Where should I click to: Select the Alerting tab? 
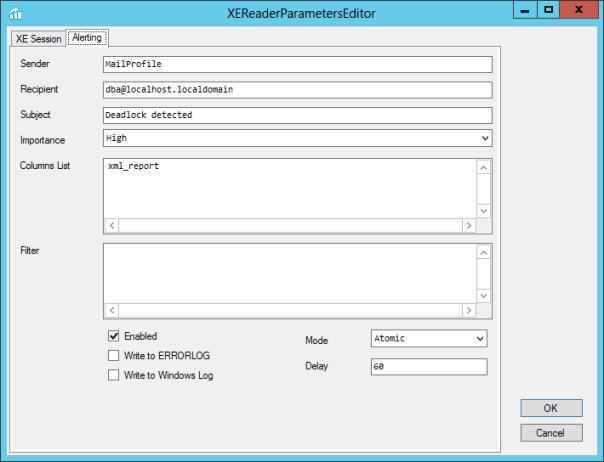coord(88,38)
